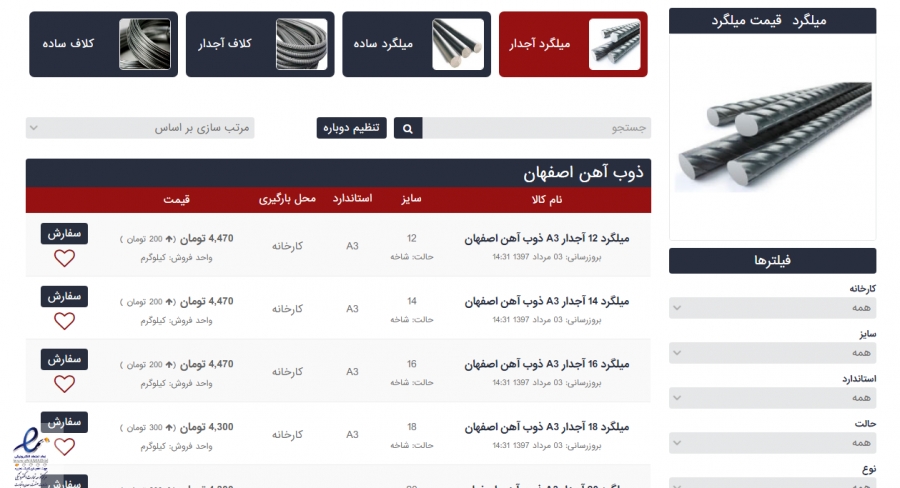The width and height of the screenshot is (900, 488).
Task: Open the e-namad trust badge
Action: pyautogui.click(x=30, y=458)
